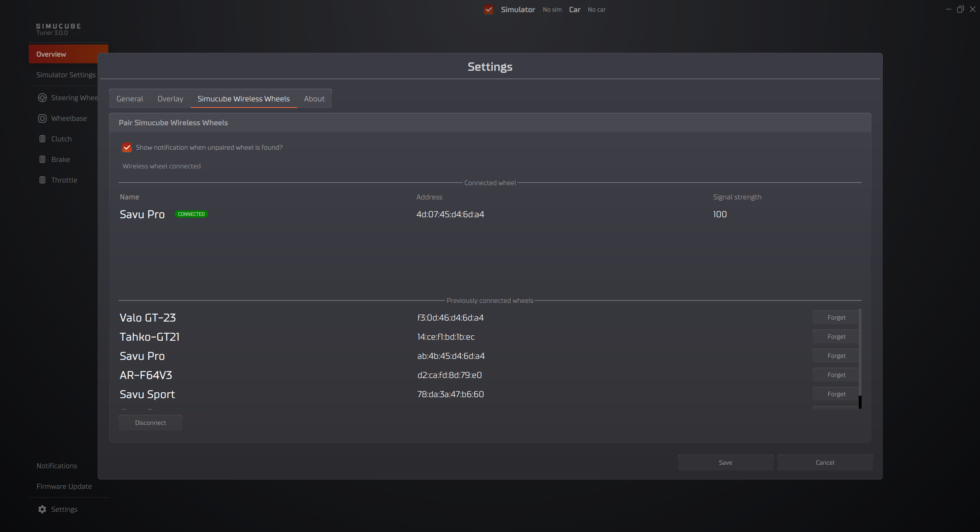
Task: Open Firmware Update in the sidebar
Action: 64,486
